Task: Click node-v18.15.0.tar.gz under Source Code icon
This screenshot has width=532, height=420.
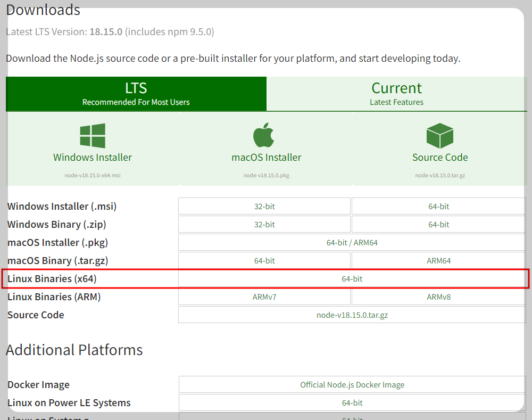Action: (440, 175)
